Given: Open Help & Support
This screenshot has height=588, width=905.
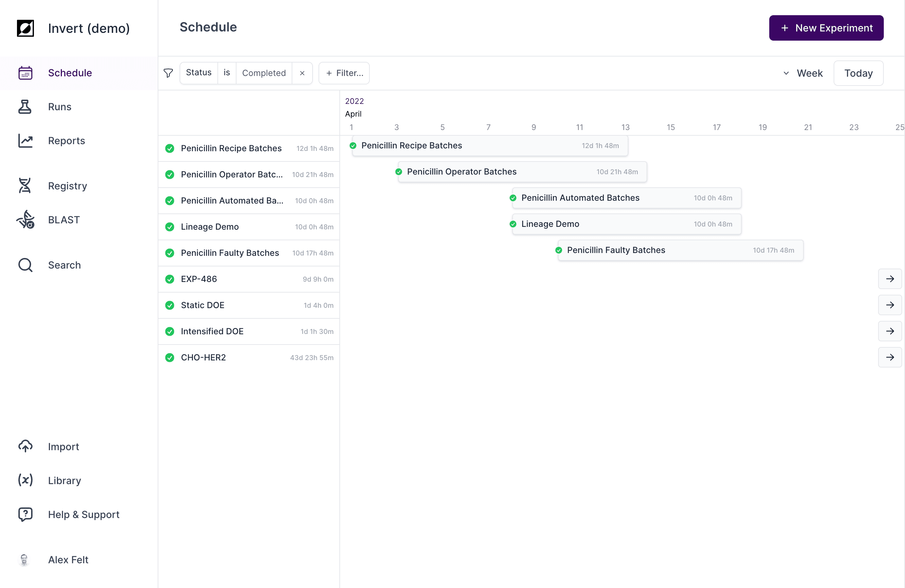Looking at the screenshot, I should tap(79, 514).
